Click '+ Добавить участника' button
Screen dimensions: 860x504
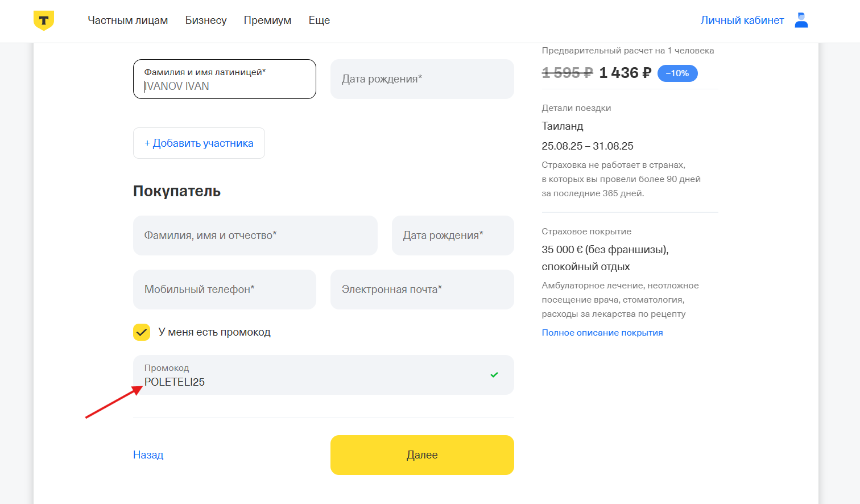point(199,143)
